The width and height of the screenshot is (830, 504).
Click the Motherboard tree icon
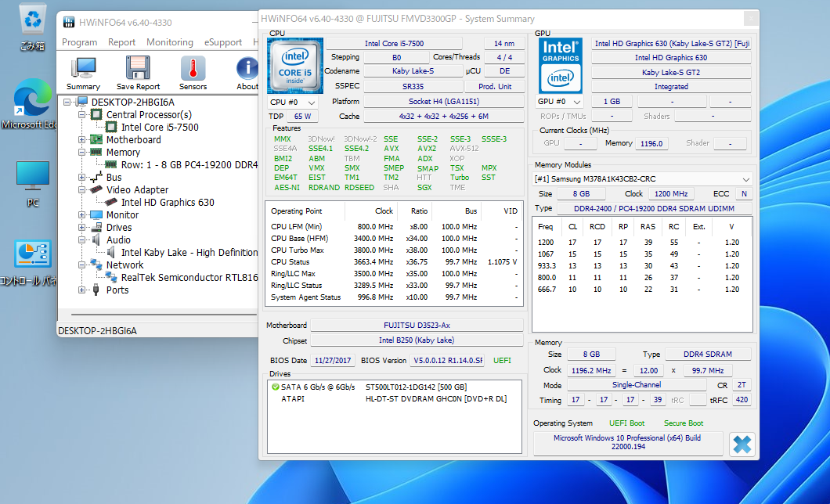click(x=96, y=139)
